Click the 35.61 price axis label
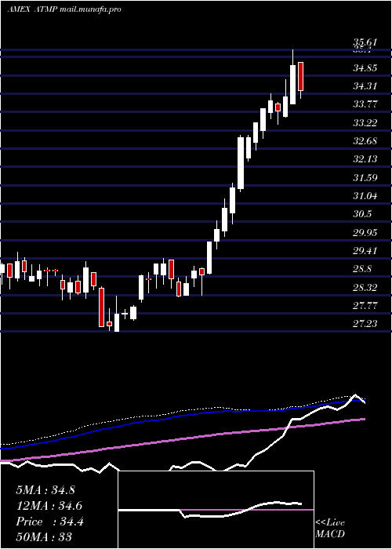 click(365, 42)
